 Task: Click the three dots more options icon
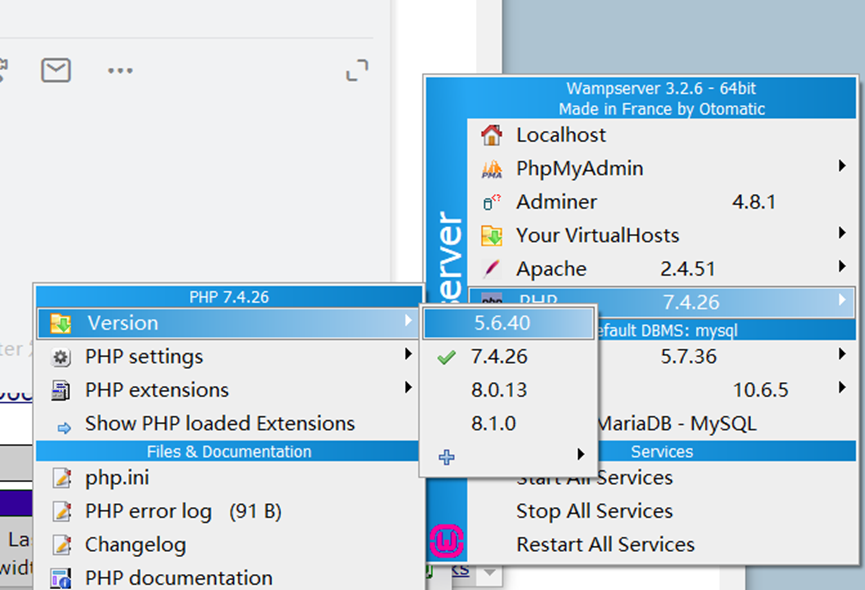pos(120,71)
